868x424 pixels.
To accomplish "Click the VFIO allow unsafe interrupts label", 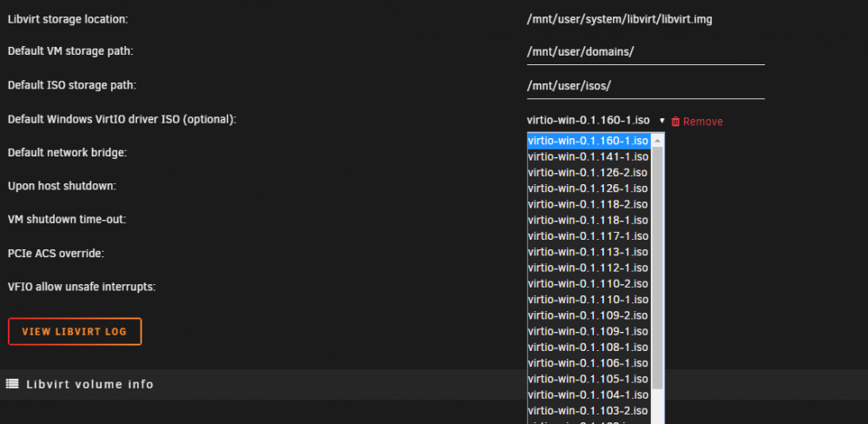I will pos(82,287).
